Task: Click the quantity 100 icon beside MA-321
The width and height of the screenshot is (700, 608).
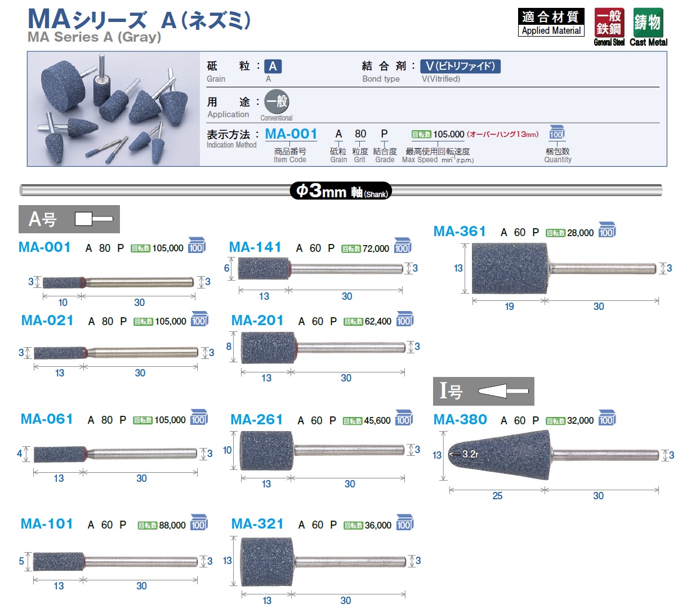Action: tap(404, 523)
